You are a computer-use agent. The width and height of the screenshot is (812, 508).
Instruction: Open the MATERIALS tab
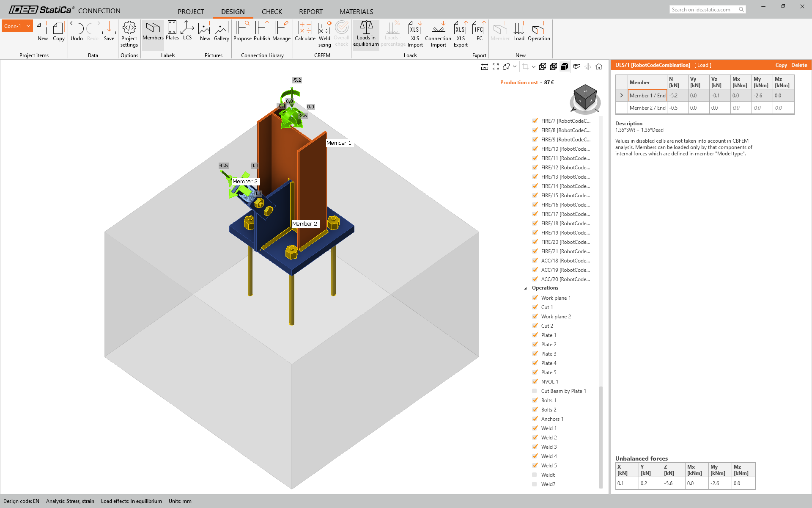pyautogui.click(x=356, y=11)
